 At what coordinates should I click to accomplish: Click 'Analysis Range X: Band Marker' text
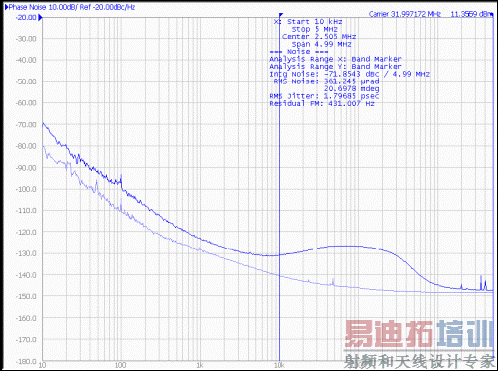click(335, 59)
